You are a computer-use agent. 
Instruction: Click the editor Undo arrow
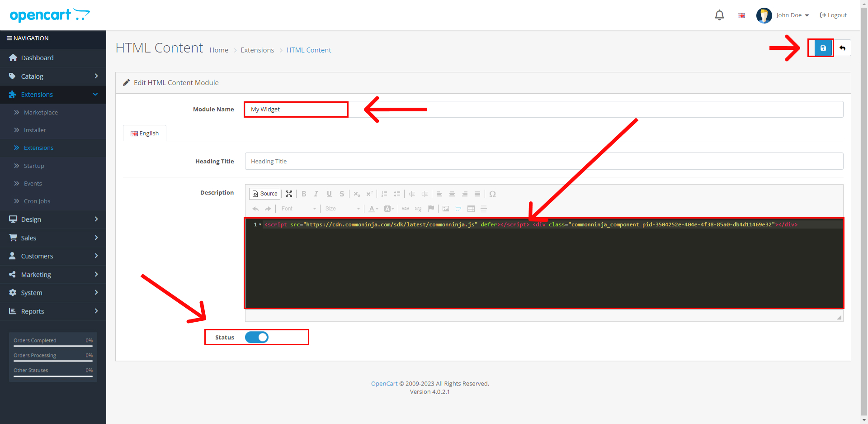[x=255, y=209]
